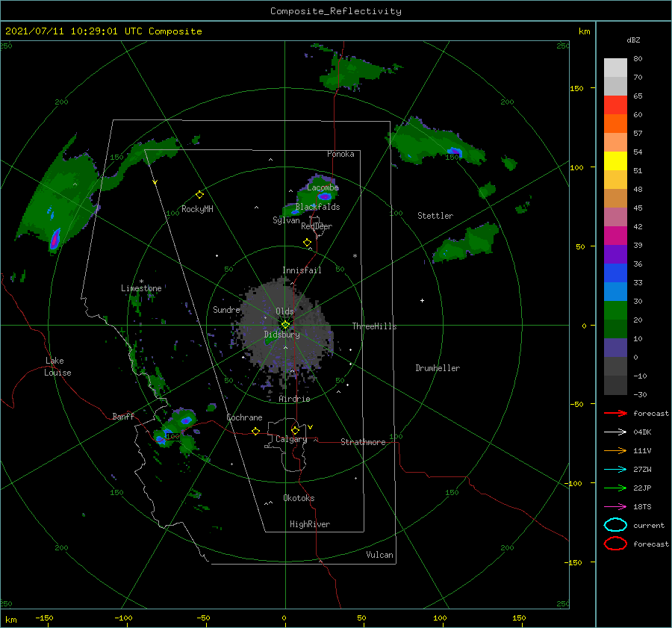Click the cyan 'current' ellipse legend icon
The height and width of the screenshot is (628, 672).
tap(615, 525)
